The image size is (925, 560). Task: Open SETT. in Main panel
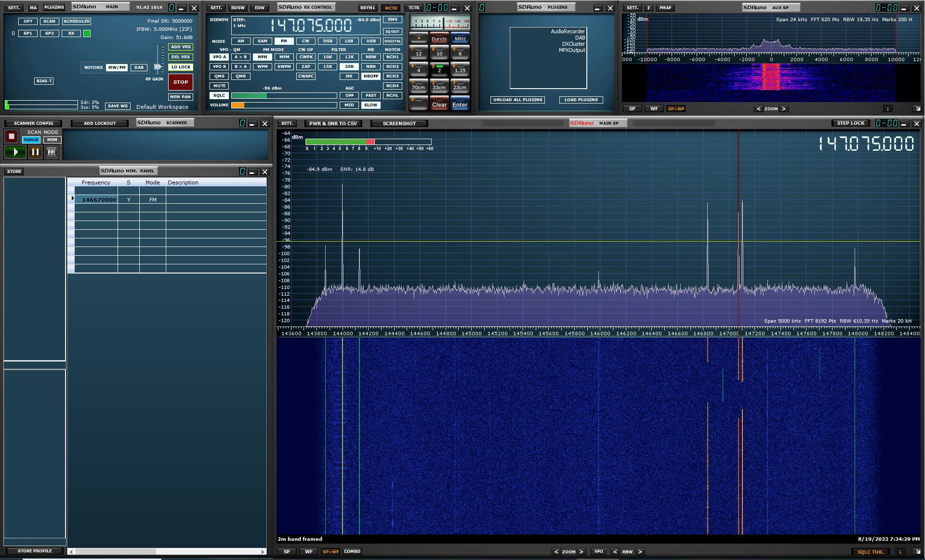(x=14, y=8)
